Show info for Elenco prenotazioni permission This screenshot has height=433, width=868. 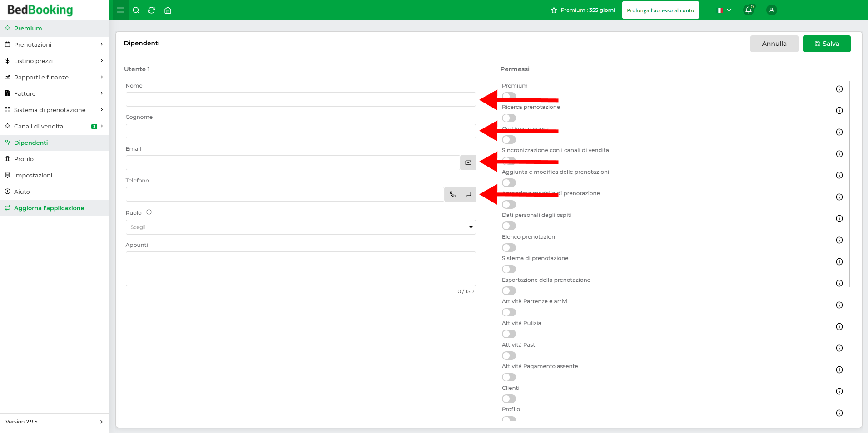click(839, 240)
